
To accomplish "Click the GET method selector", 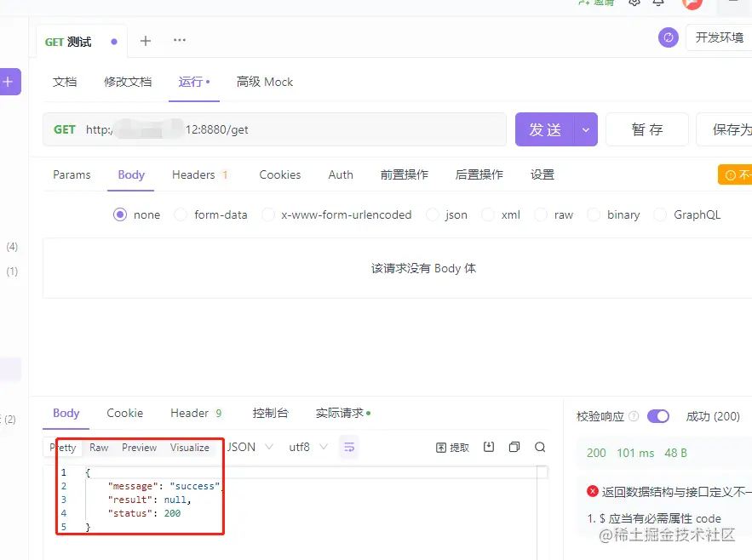I will [64, 129].
